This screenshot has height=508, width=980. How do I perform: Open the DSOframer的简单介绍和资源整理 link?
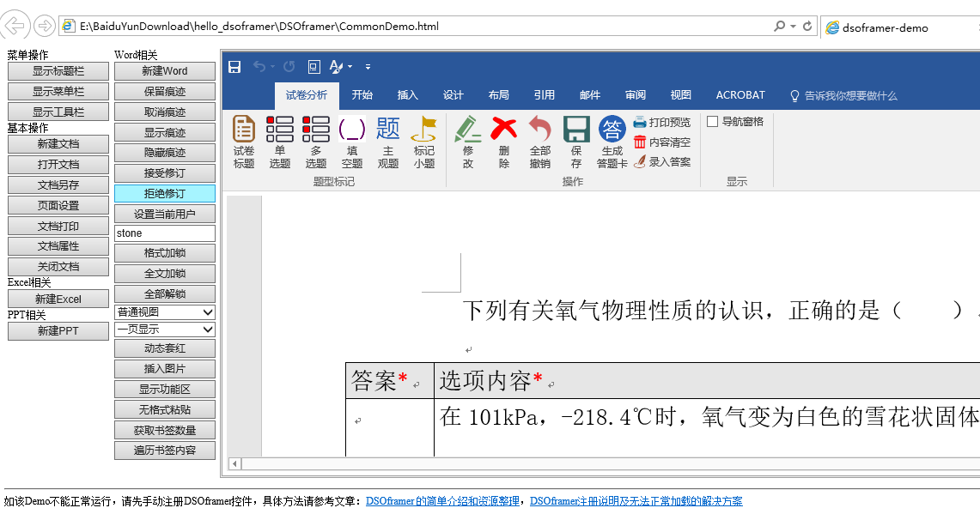(442, 501)
